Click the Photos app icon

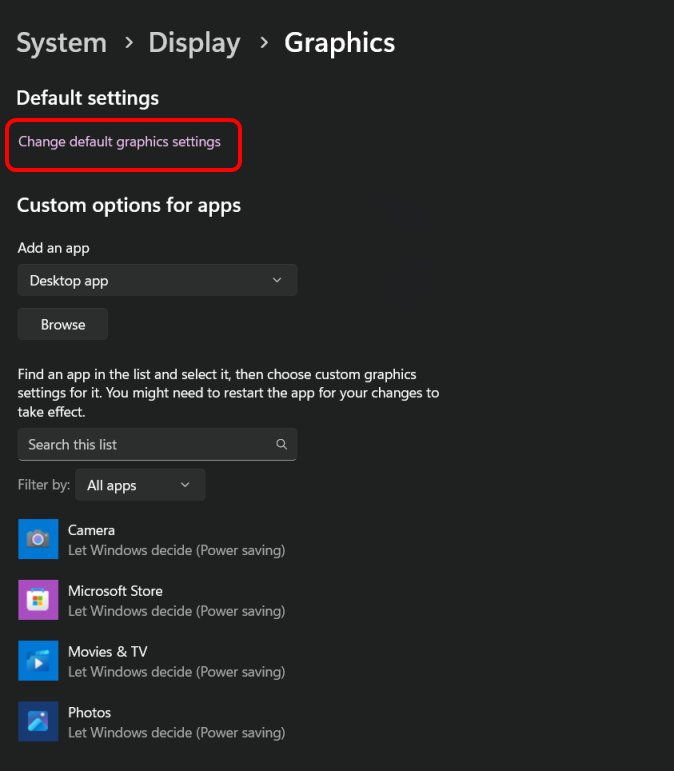point(38,721)
